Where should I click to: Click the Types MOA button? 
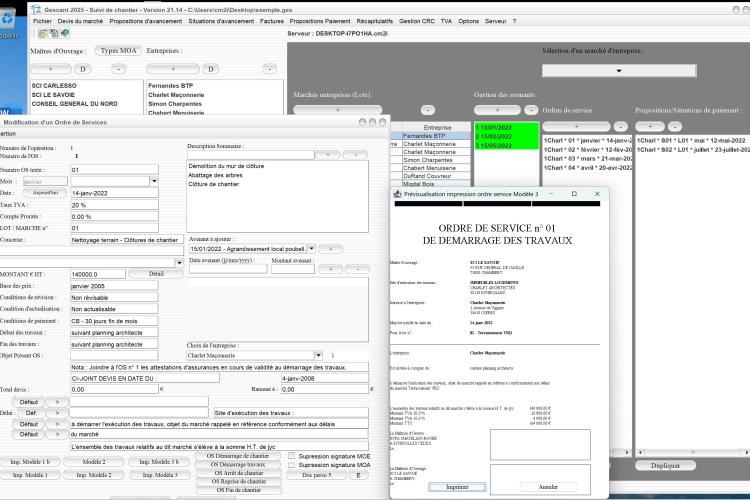tap(119, 51)
